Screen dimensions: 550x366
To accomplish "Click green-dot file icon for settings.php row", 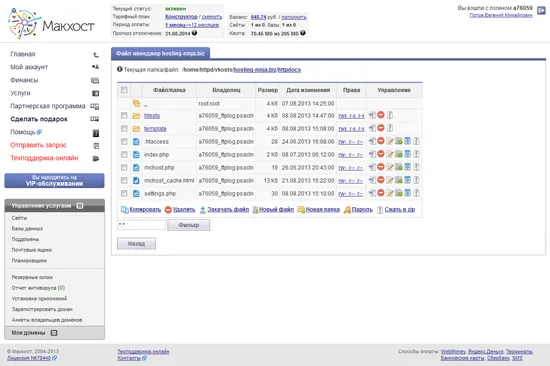I will coord(398,193).
